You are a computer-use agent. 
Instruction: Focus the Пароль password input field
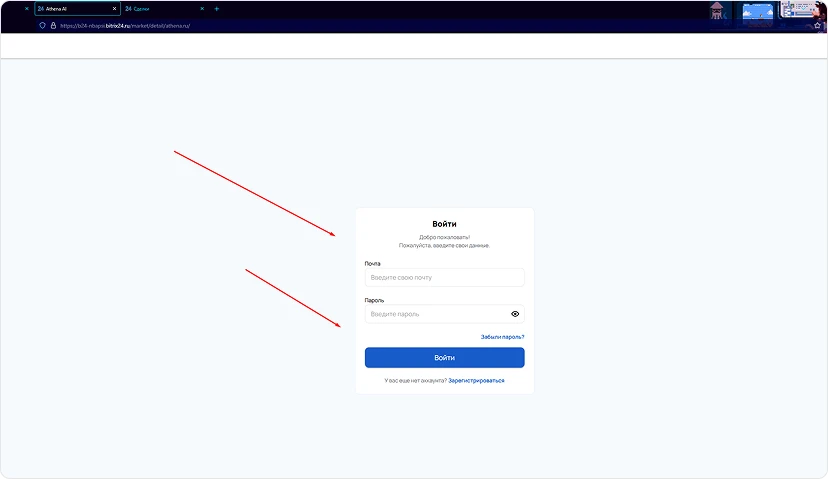click(435, 314)
